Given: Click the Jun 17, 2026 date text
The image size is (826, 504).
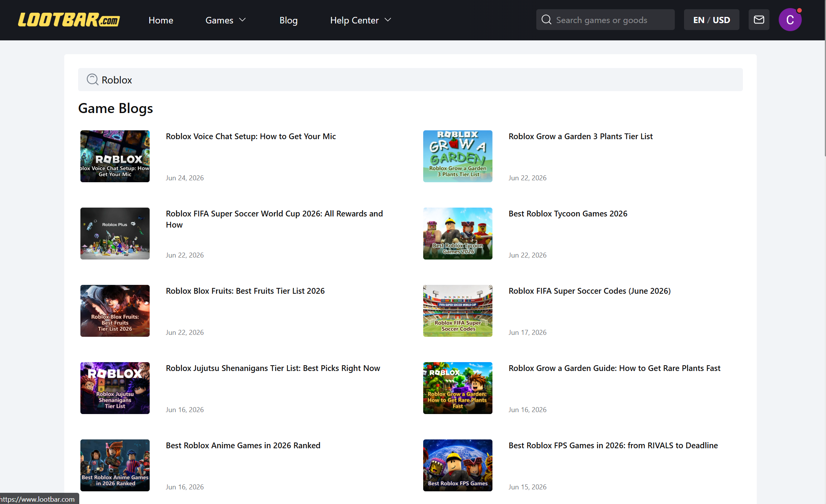Looking at the screenshot, I should coord(527,333).
